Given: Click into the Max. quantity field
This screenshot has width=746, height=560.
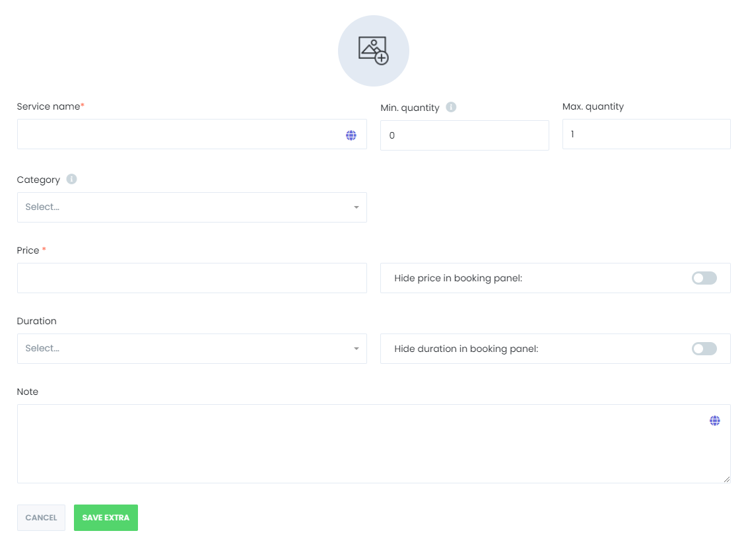Looking at the screenshot, I should click(x=646, y=134).
